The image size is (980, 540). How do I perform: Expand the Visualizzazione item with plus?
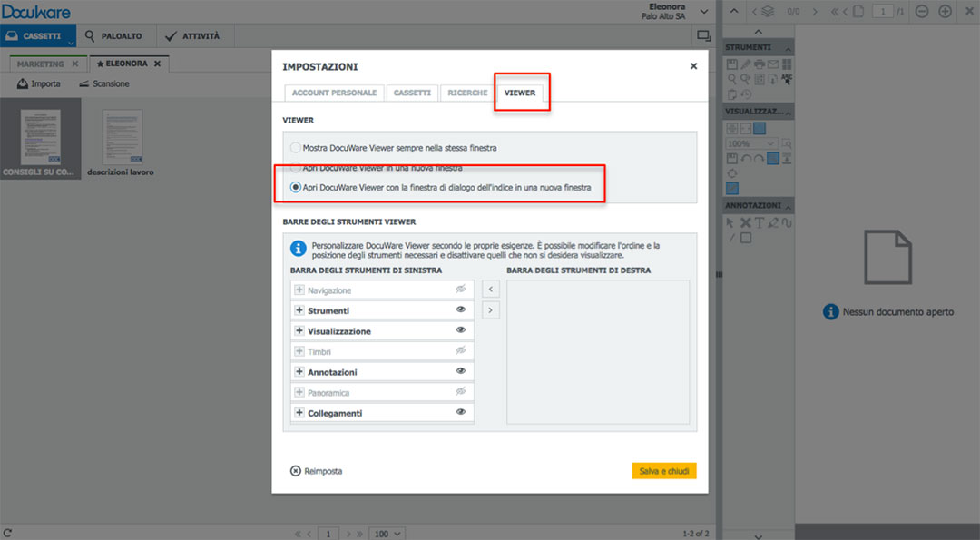299,330
